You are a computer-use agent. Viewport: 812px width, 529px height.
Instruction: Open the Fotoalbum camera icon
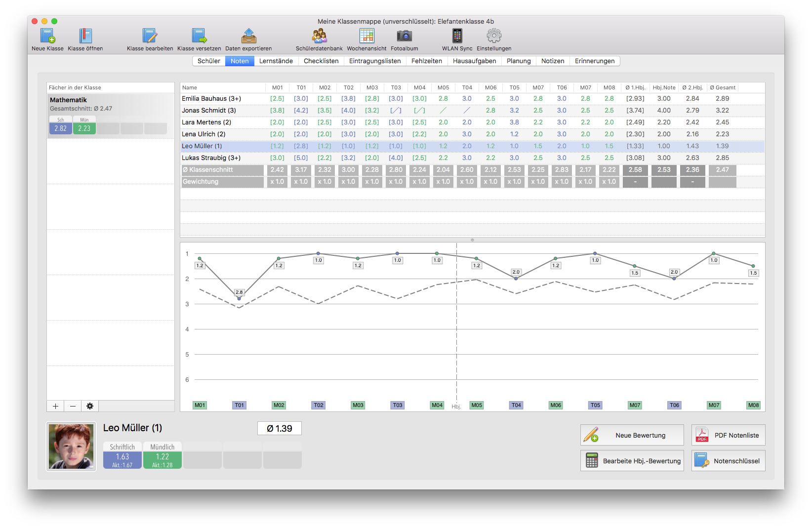tap(404, 36)
